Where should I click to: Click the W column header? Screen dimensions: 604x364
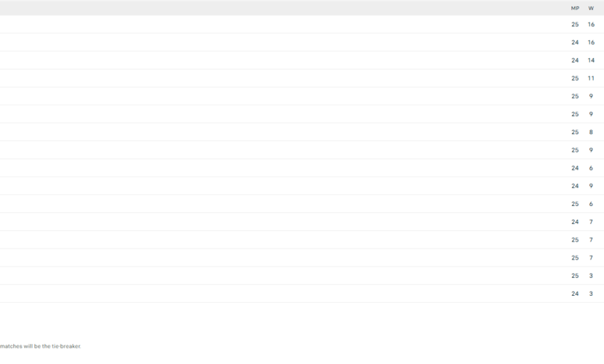tap(591, 8)
